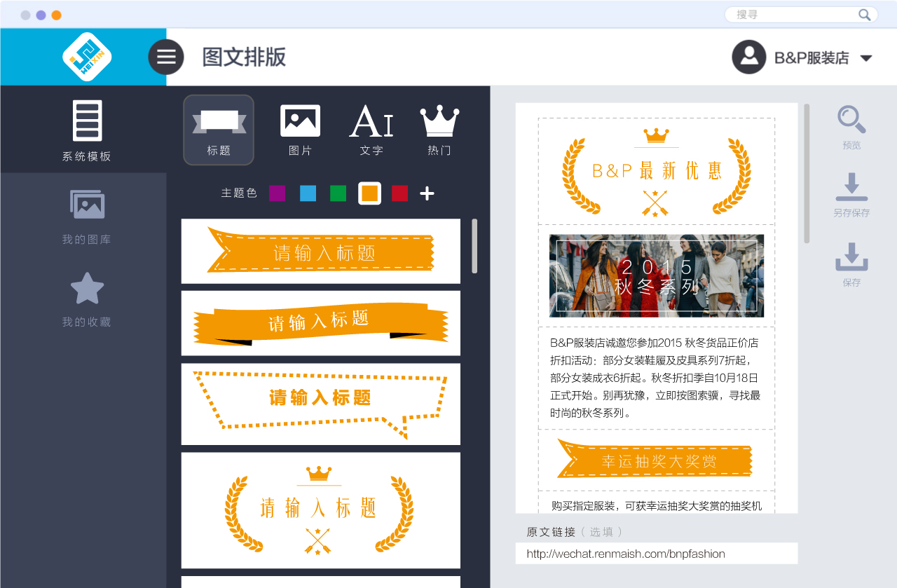
Task: Add a custom theme color with plus
Action: click(x=427, y=193)
